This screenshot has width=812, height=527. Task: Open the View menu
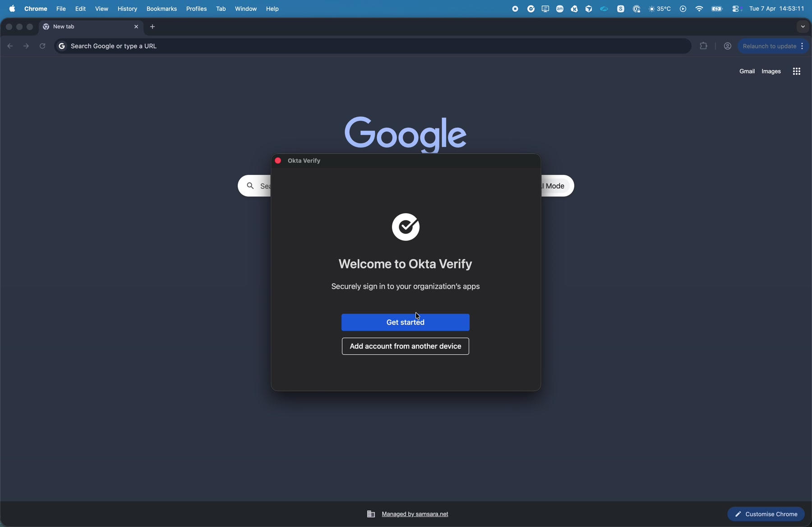102,9
